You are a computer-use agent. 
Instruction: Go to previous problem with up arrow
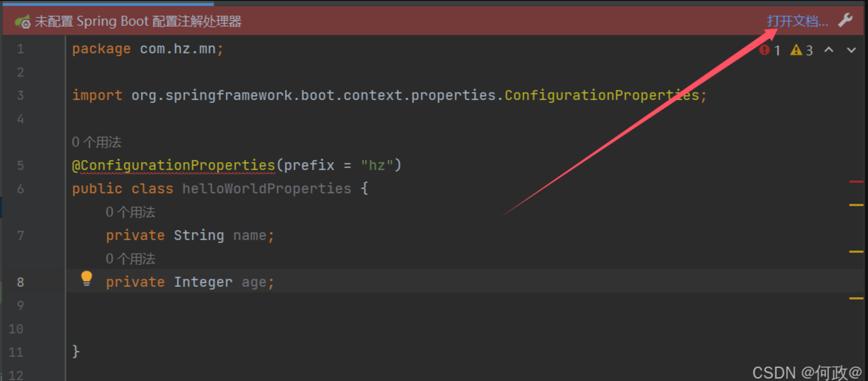pyautogui.click(x=829, y=50)
